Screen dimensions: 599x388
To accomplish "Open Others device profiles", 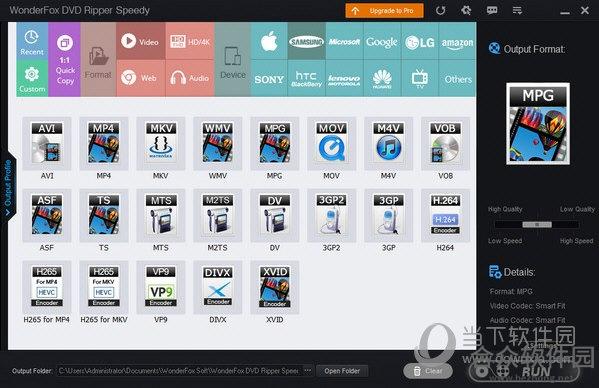I will pyautogui.click(x=458, y=79).
